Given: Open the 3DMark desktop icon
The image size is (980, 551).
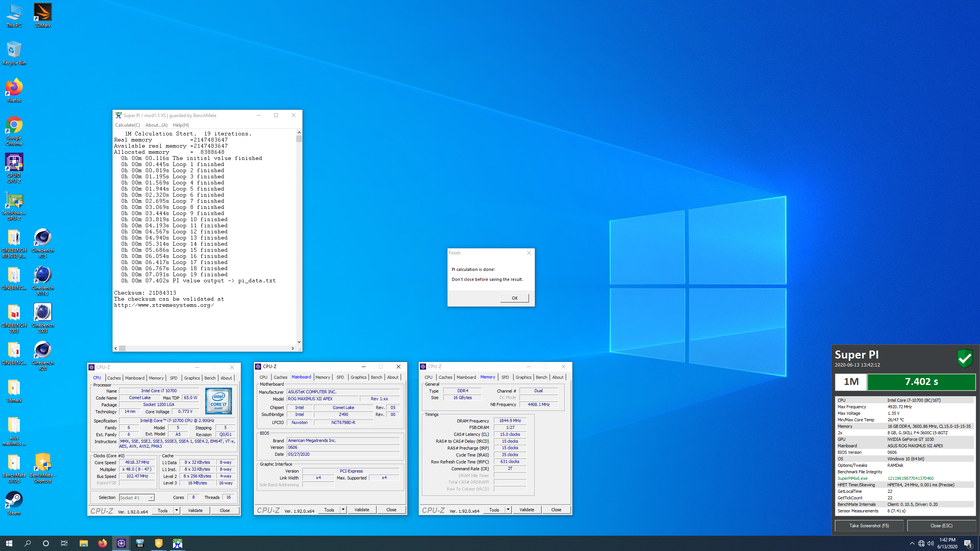Looking at the screenshot, I should (42, 15).
